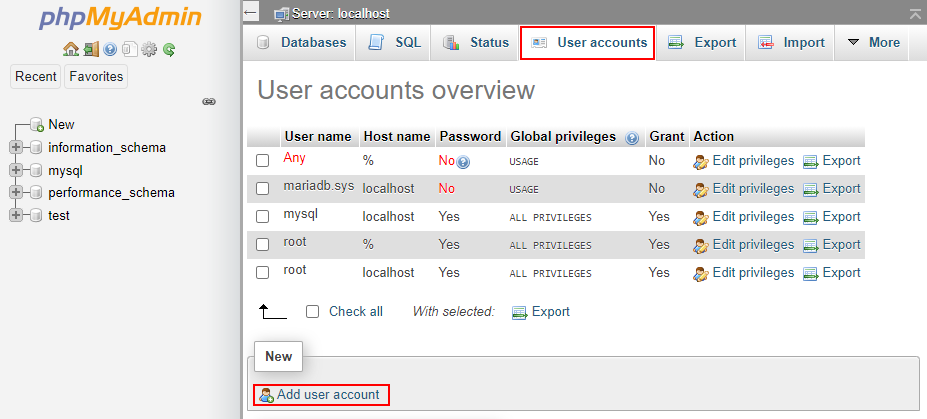Viewport: 927px width, 419px height.
Task: Open navigation panel settings gear icon
Action: 149,50
